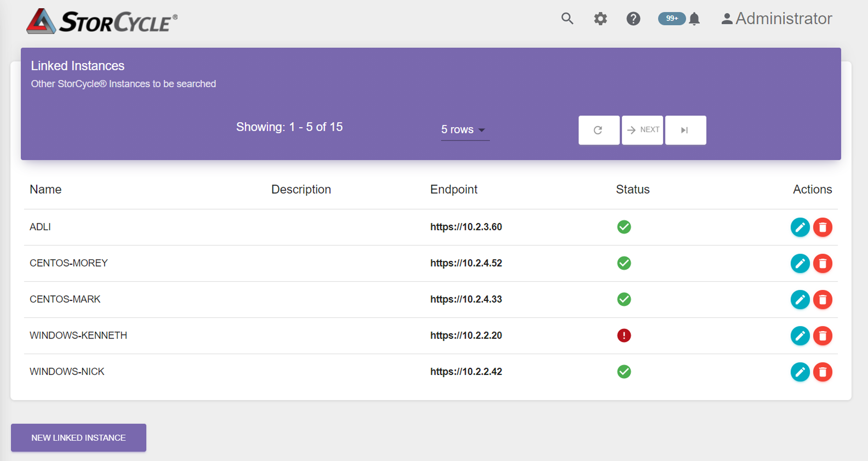Delete the WINDOWS-KENNETH instance
868x461 pixels.
pyautogui.click(x=823, y=335)
